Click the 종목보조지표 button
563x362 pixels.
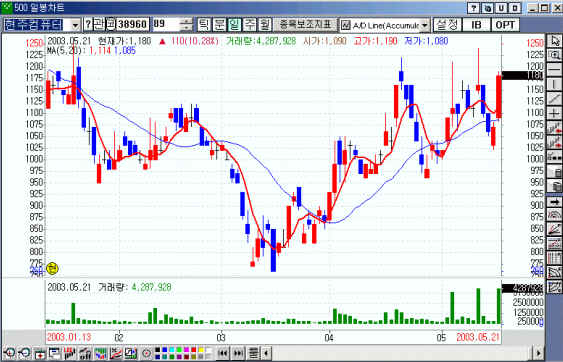point(306,24)
